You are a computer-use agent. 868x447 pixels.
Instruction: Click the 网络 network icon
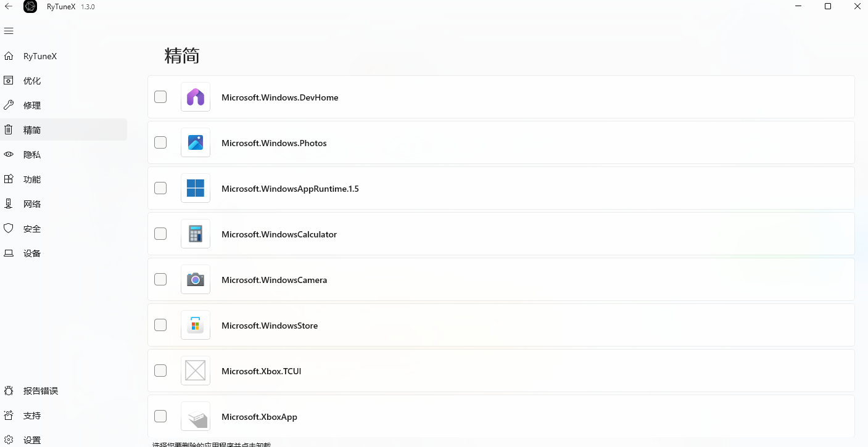9,204
